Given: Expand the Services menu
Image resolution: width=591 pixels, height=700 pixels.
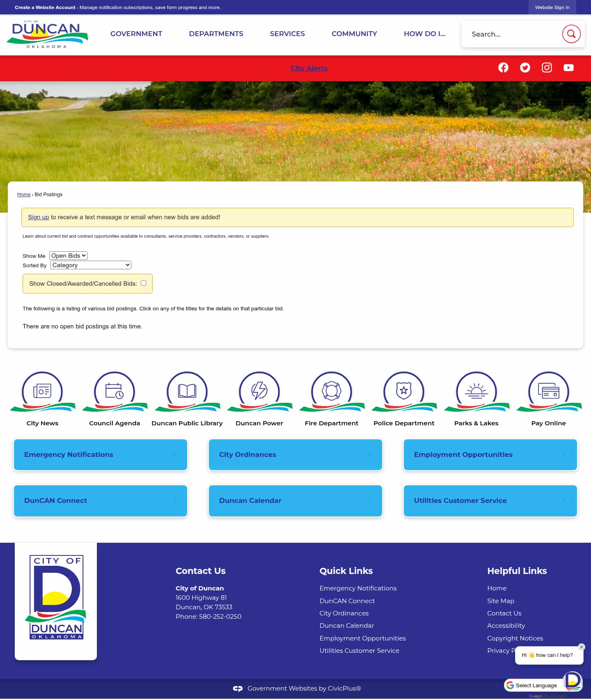Looking at the screenshot, I should pos(287,34).
